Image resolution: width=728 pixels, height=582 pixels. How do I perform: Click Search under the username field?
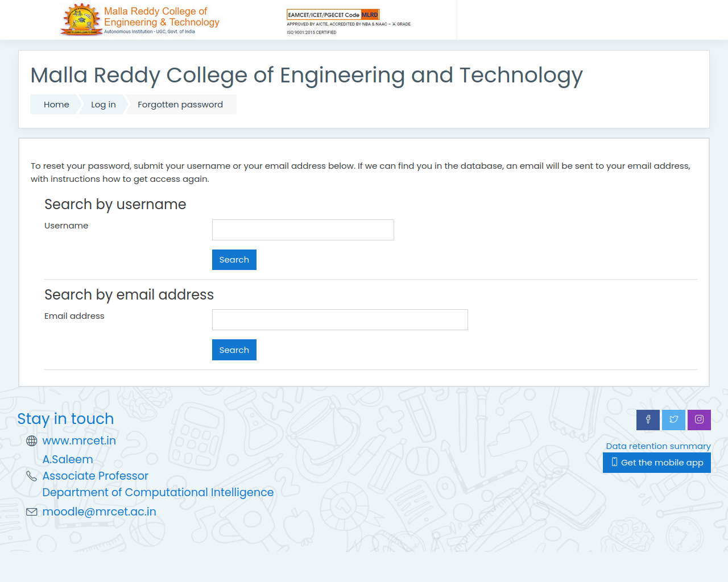click(x=234, y=260)
